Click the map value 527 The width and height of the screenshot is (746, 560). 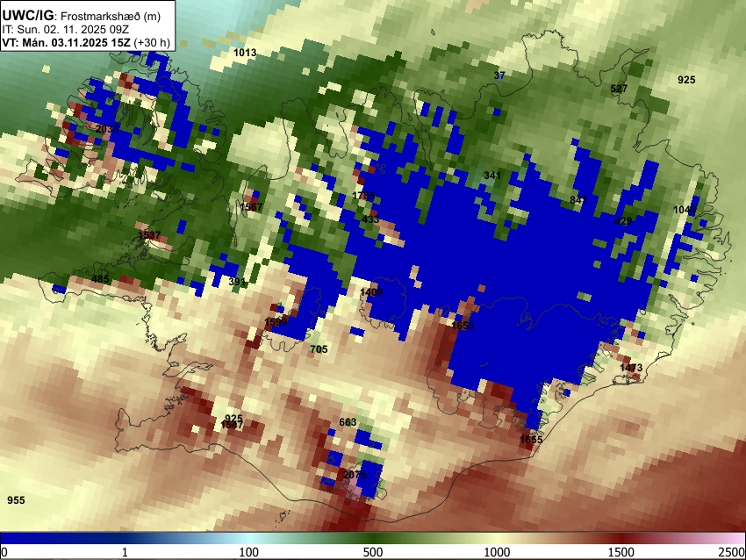[x=619, y=89]
